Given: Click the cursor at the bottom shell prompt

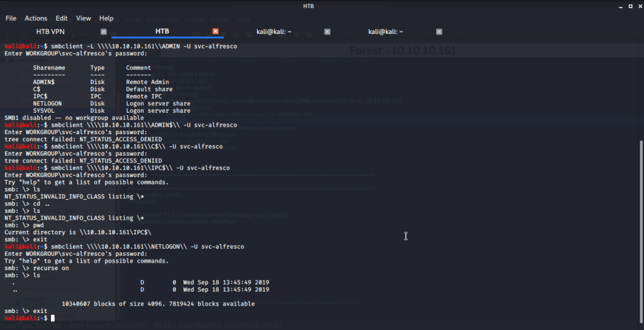Looking at the screenshot, I should click(53, 319).
